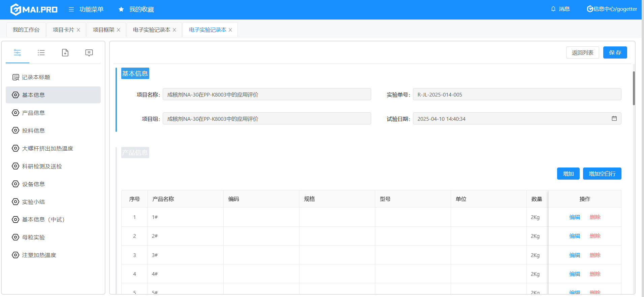644x297 pixels.
Task: Click the 保存 button
Action: (x=615, y=53)
